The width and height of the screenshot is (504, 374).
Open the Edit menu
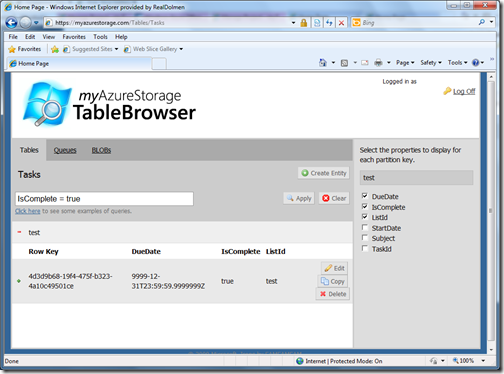coord(30,37)
